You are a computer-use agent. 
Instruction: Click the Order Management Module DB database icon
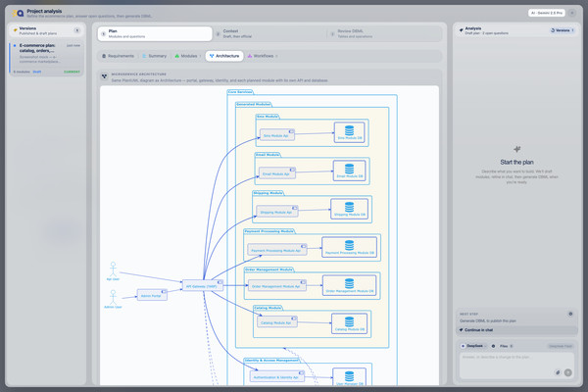coord(350,285)
